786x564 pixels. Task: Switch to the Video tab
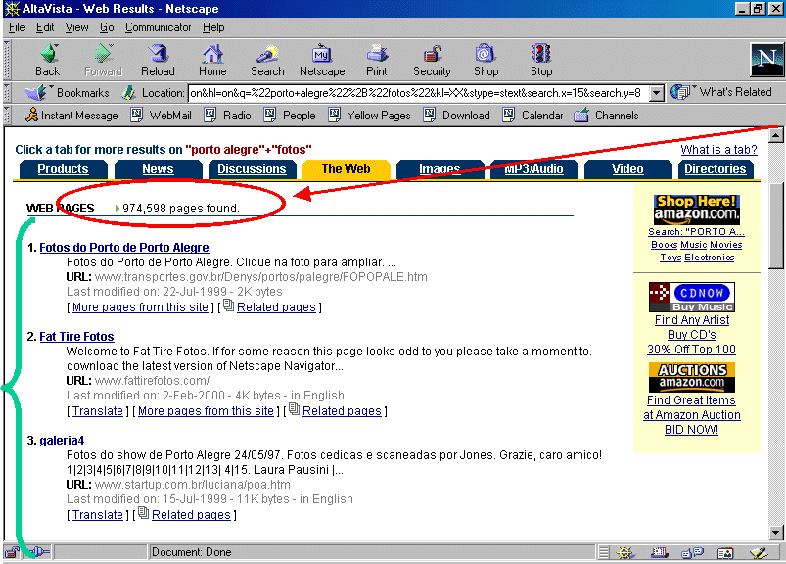click(x=628, y=169)
